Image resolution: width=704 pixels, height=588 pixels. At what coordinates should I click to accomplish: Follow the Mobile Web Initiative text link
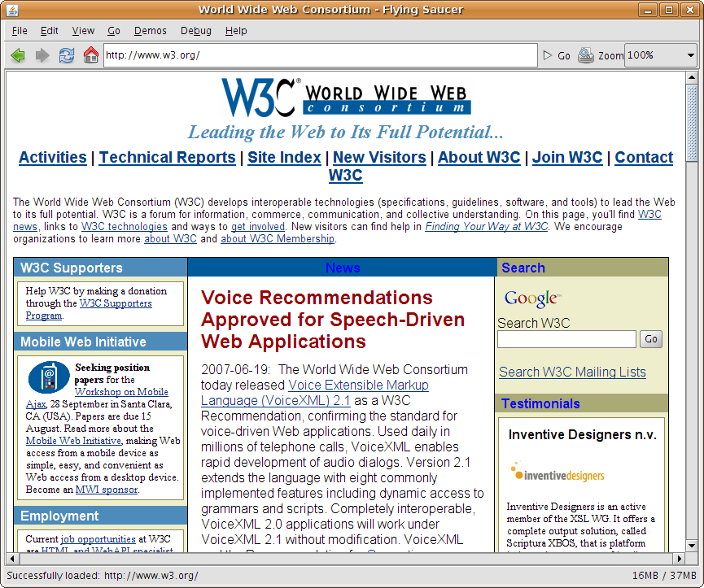click(73, 441)
